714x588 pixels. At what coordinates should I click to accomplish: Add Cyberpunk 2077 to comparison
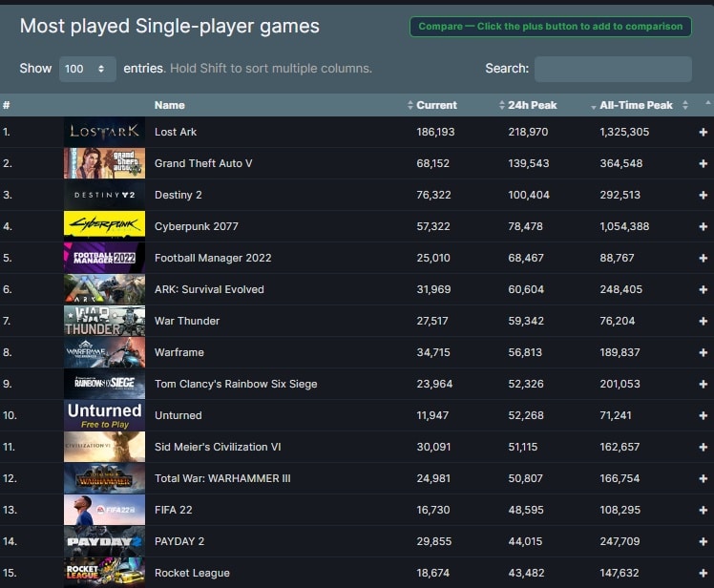703,226
